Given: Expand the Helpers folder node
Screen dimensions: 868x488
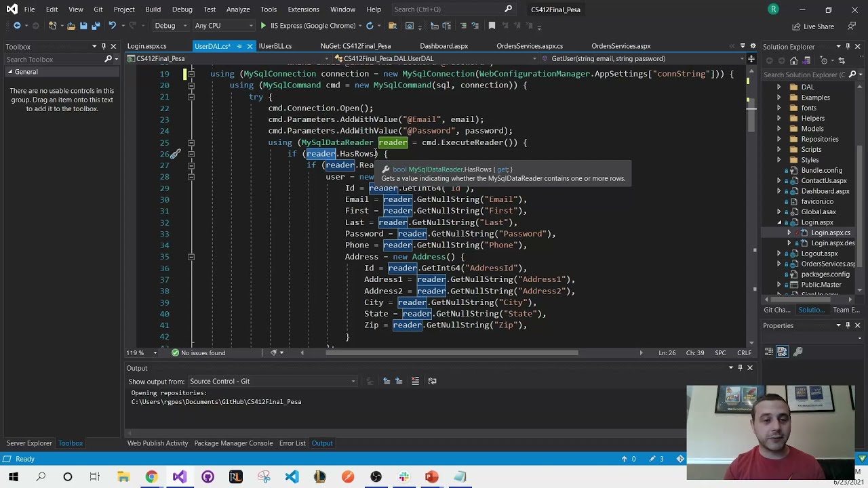Looking at the screenshot, I should click(x=778, y=118).
